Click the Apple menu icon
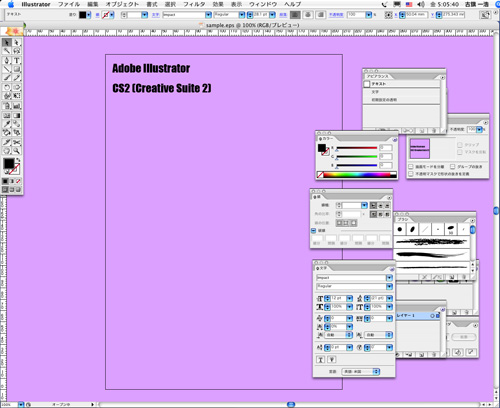The image size is (500, 408). 11,4
